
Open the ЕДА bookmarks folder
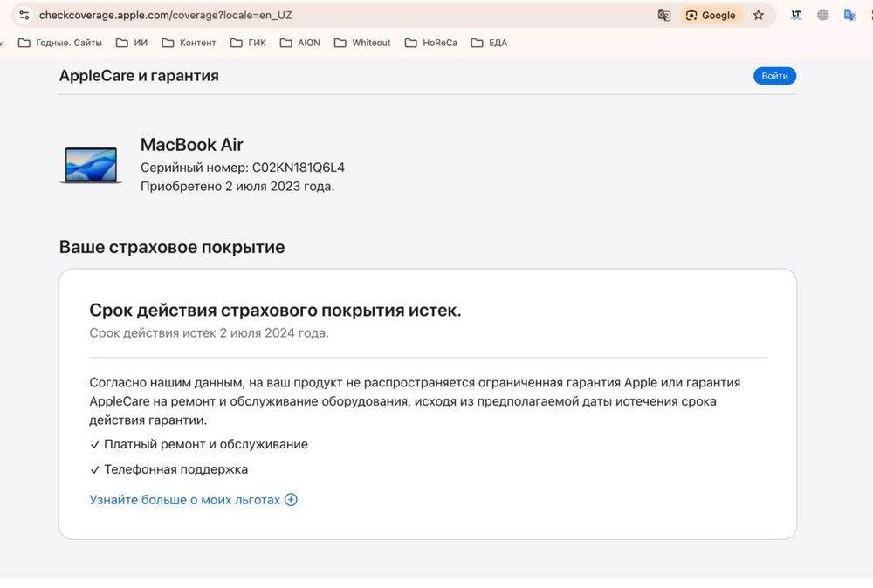(x=490, y=43)
